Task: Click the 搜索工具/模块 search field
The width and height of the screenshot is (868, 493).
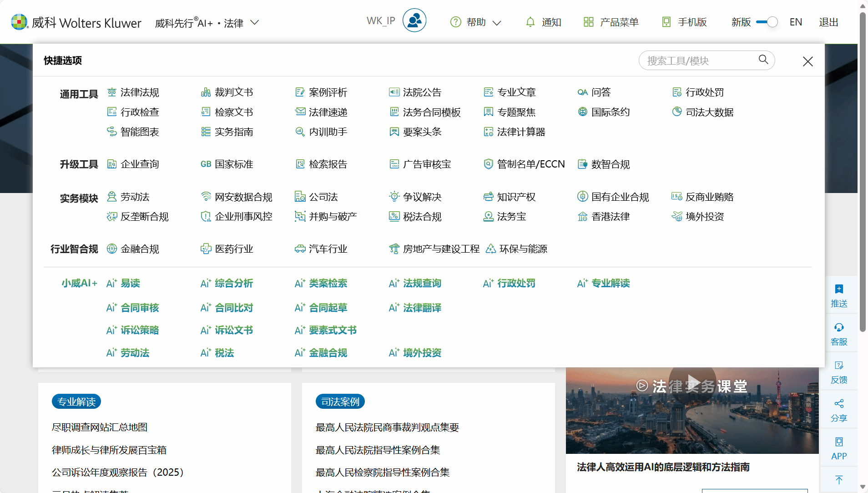Action: [698, 61]
